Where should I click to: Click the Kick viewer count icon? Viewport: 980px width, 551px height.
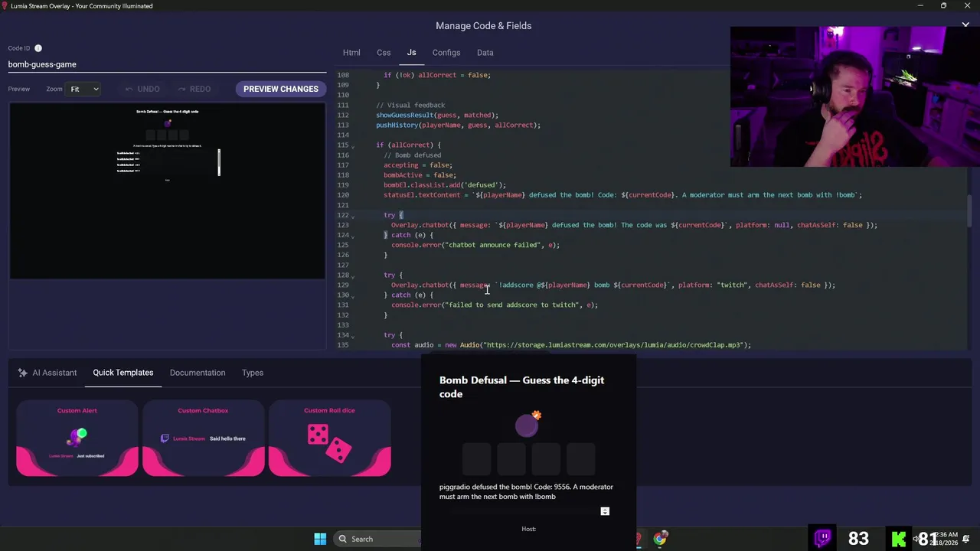tap(899, 539)
